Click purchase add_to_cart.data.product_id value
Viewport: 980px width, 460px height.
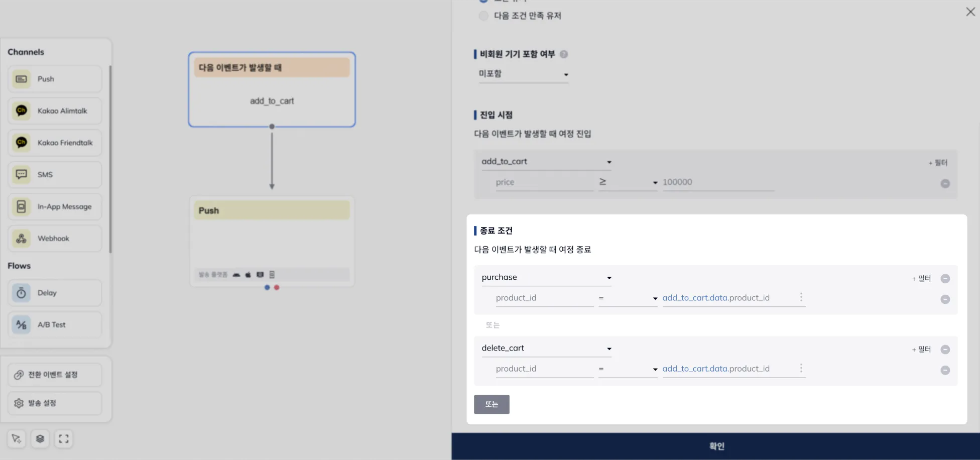[x=715, y=298]
